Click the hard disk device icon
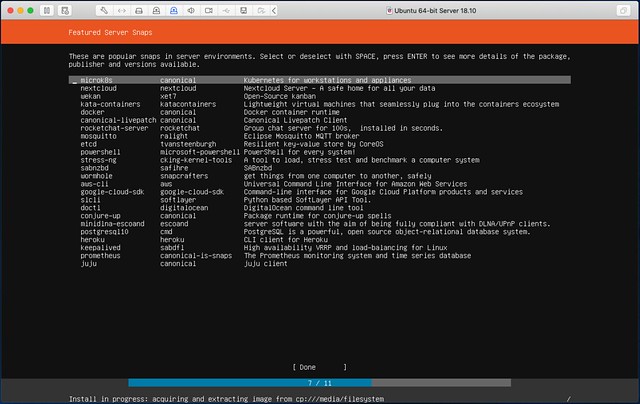The image size is (640, 404). [x=139, y=11]
